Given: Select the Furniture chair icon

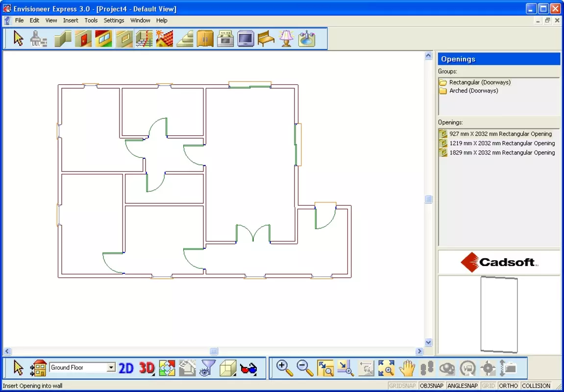Looking at the screenshot, I should click(266, 39).
